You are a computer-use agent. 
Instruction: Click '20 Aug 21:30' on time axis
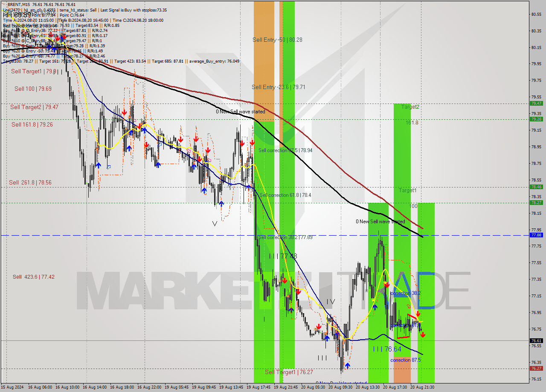[x=422, y=387]
